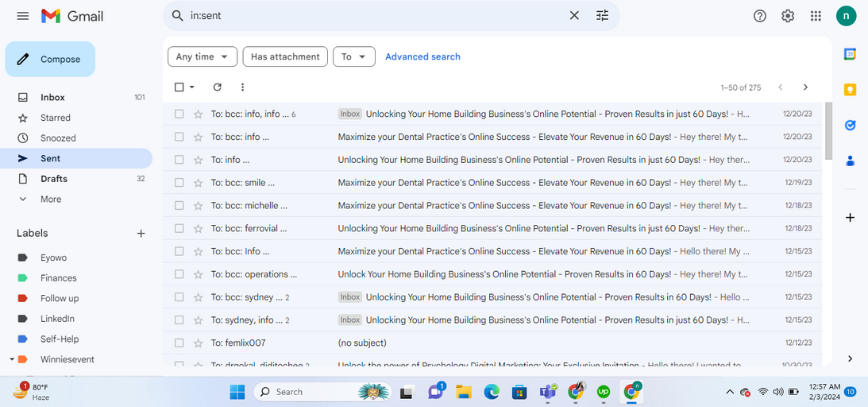The width and height of the screenshot is (868, 407).
Task: Expand the To recipient filter dropdown
Action: click(x=353, y=56)
